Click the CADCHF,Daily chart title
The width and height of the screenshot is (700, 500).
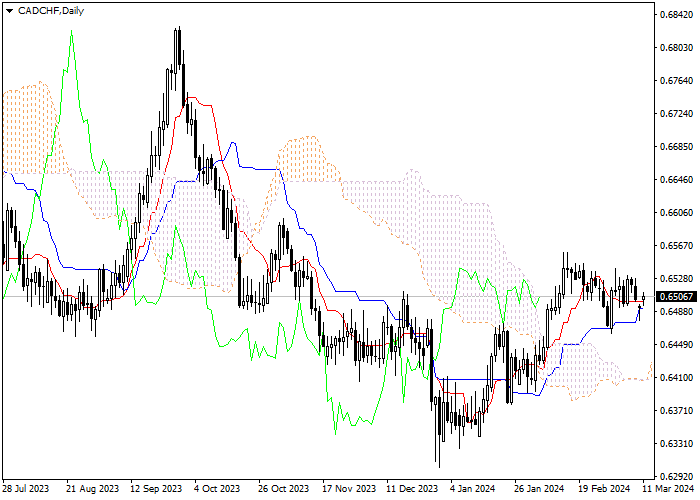click(51, 11)
